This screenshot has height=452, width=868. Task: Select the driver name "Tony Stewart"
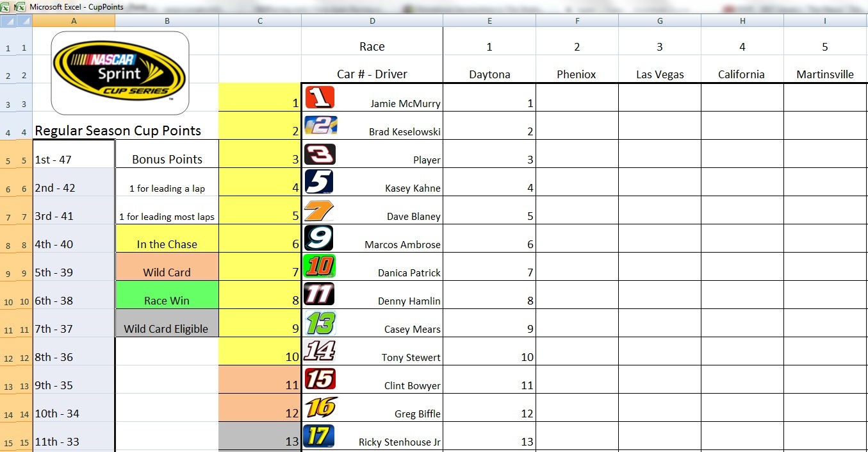[411, 358]
